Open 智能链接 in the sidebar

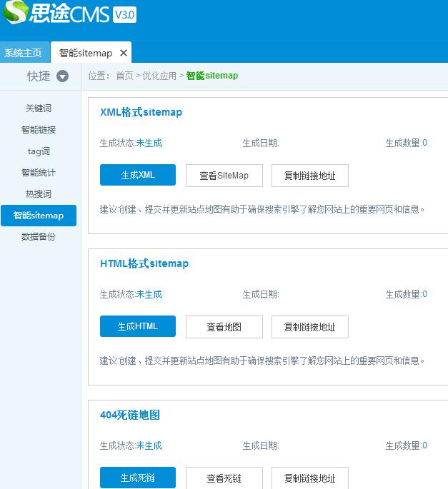(x=39, y=130)
